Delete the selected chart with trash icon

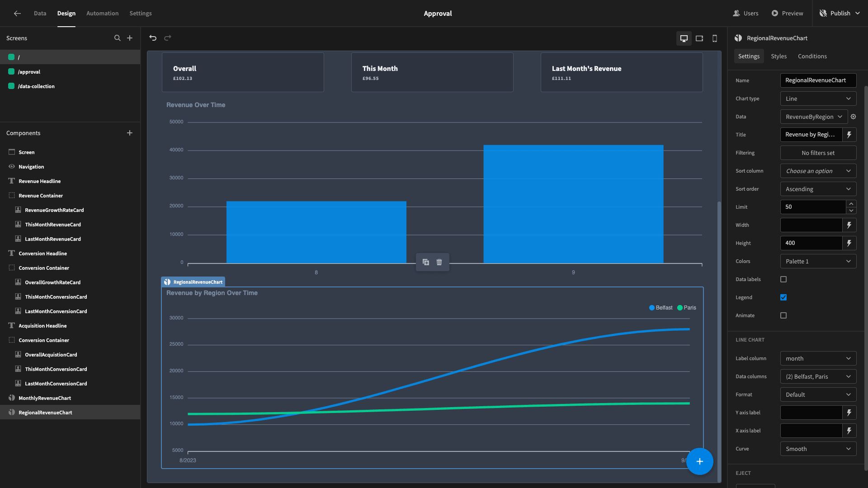(439, 262)
